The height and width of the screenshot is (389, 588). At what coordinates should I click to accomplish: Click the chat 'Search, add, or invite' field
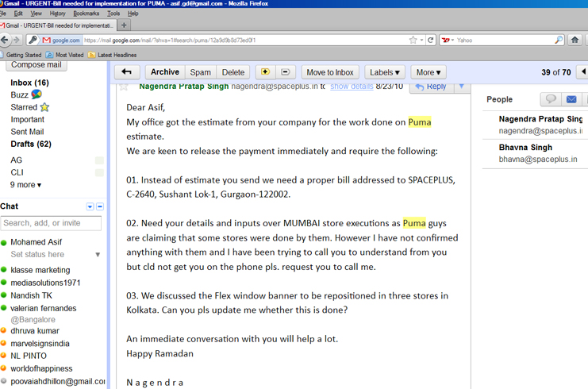[51, 223]
